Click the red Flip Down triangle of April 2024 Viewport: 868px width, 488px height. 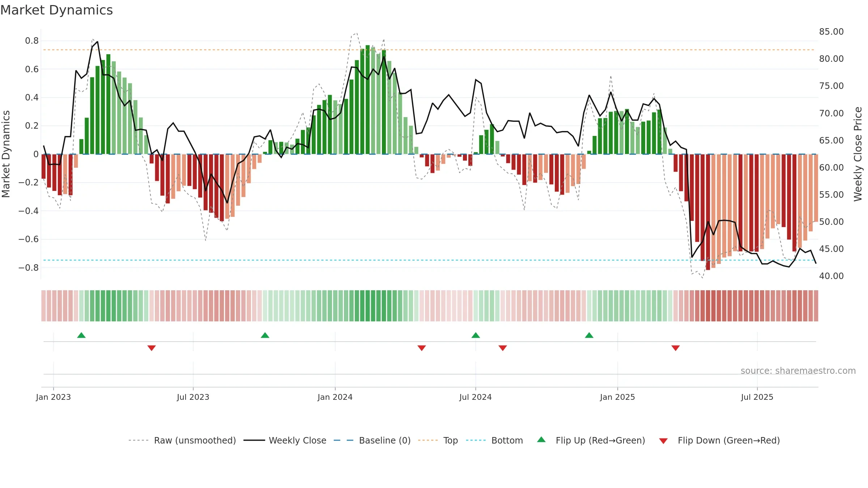[x=422, y=348]
